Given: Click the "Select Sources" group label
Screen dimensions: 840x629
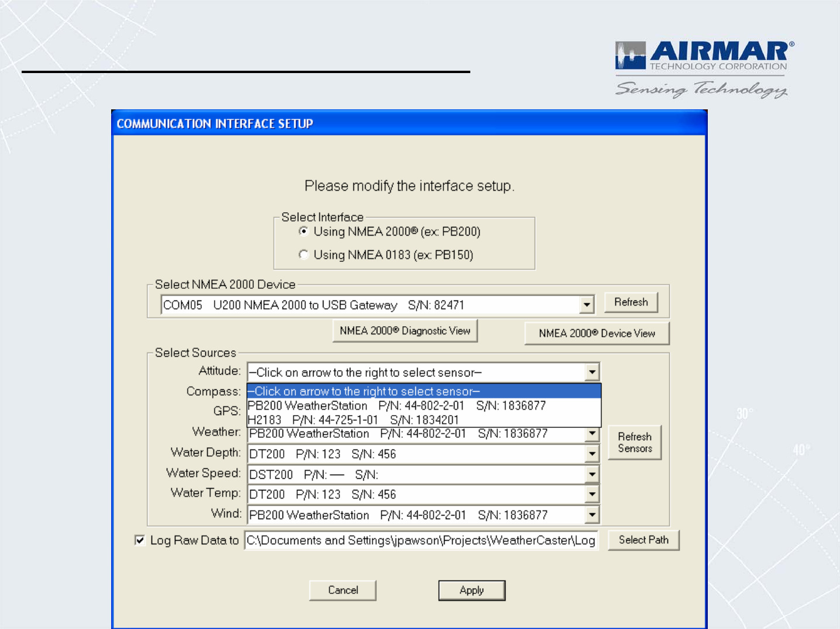Looking at the screenshot, I should (x=195, y=352).
